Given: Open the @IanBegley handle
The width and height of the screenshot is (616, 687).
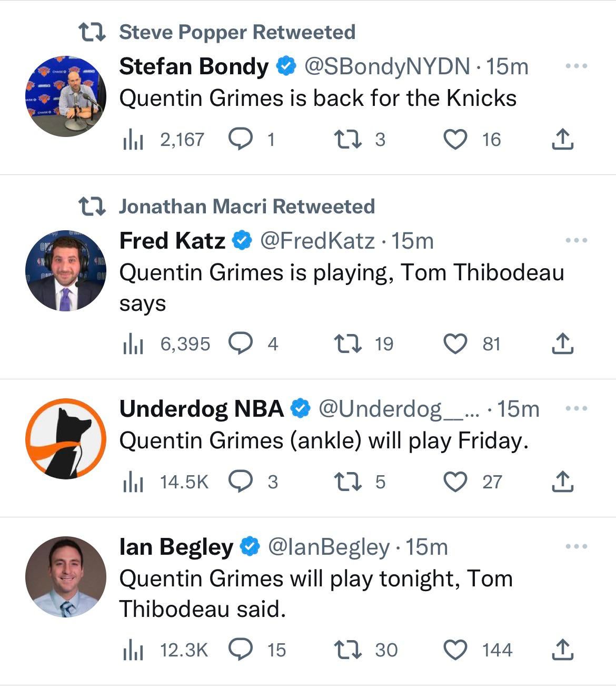Looking at the screenshot, I should [329, 547].
